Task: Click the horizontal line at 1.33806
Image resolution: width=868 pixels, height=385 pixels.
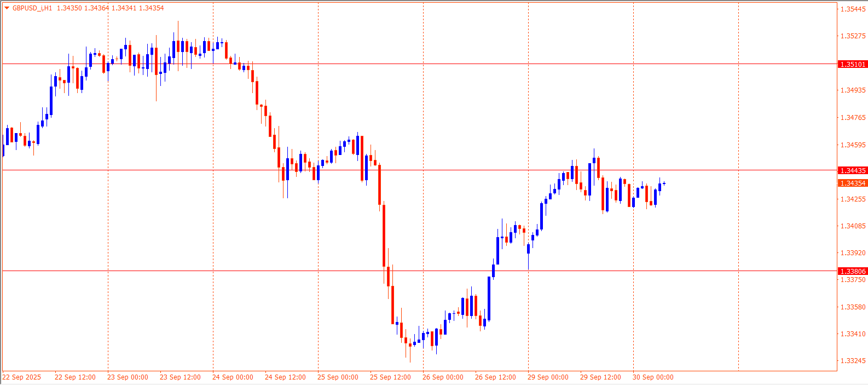Action: [219, 271]
